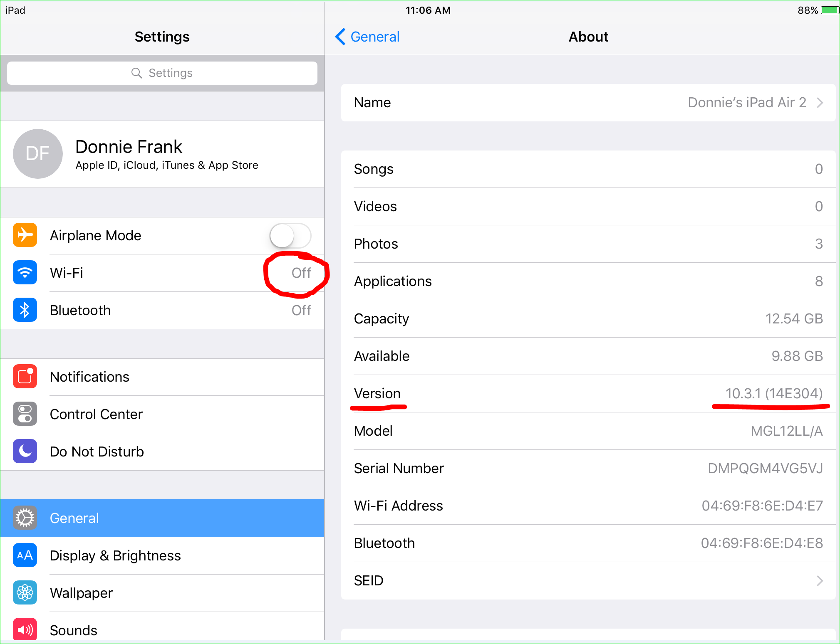
Task: Tap the search magnifier icon
Action: (x=136, y=73)
